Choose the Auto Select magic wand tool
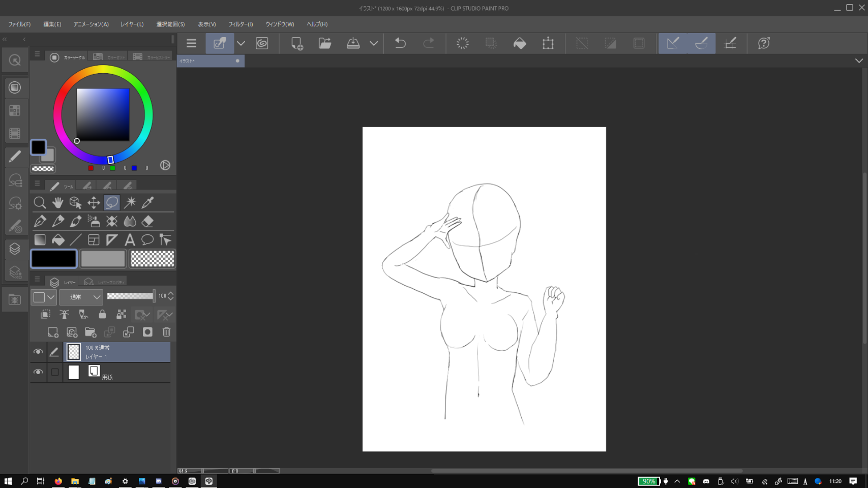Screen dimensions: 868x488 pos(130,203)
